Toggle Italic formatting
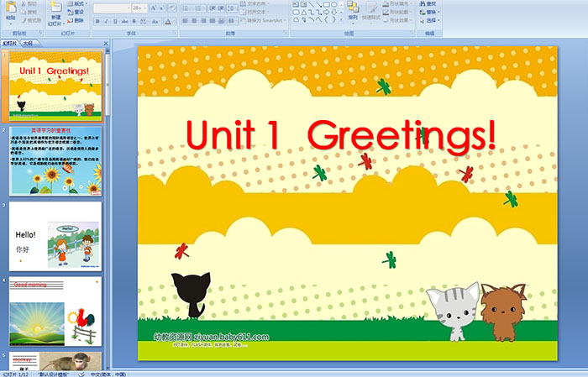 tap(106, 21)
